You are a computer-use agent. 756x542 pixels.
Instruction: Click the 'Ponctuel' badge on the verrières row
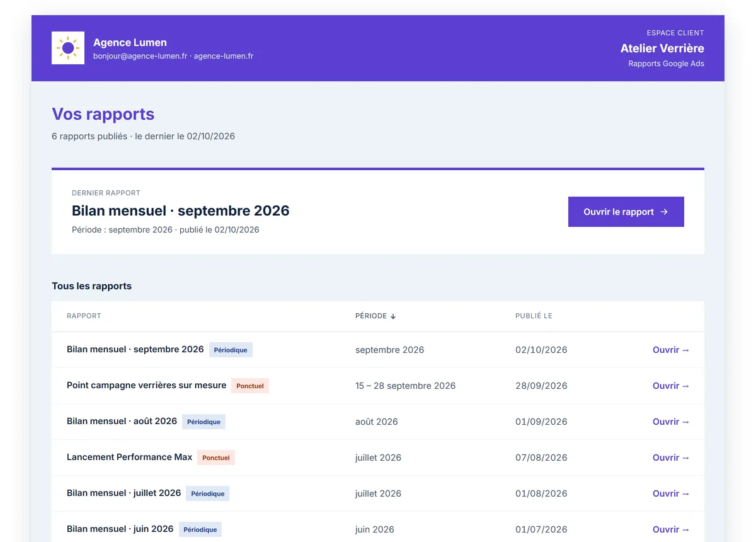pyautogui.click(x=250, y=386)
